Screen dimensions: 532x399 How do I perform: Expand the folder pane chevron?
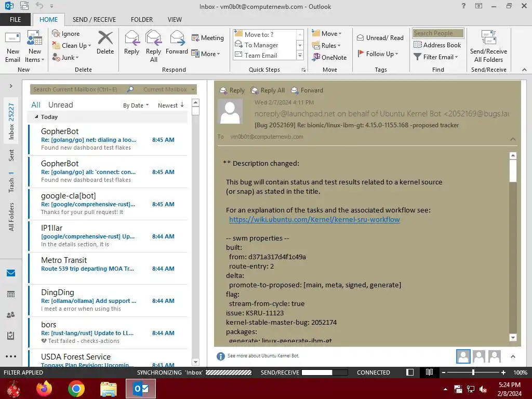11,86
